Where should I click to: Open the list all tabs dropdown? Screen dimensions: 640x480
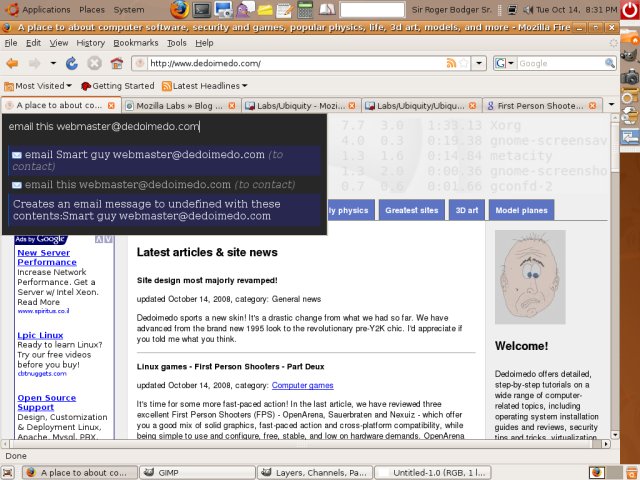[x=611, y=105]
